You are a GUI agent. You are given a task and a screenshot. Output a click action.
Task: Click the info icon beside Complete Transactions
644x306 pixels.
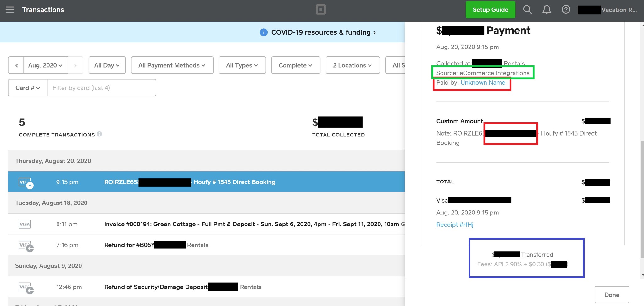tap(99, 134)
